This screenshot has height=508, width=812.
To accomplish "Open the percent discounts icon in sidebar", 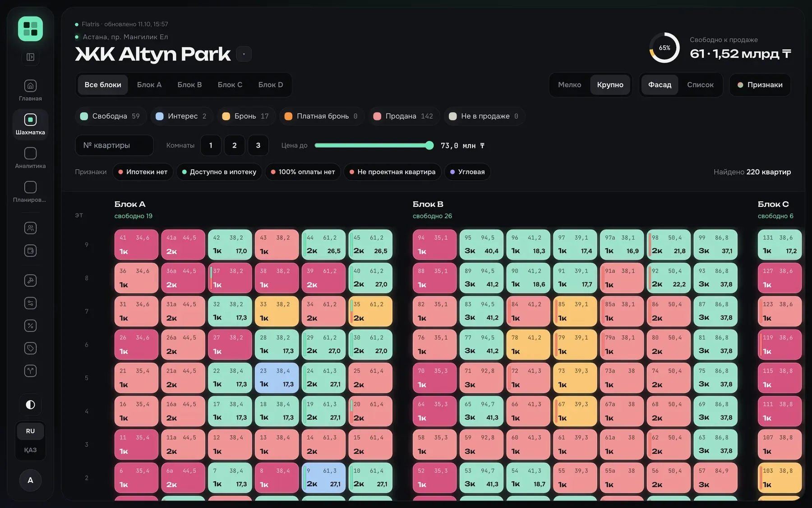I will [x=30, y=326].
